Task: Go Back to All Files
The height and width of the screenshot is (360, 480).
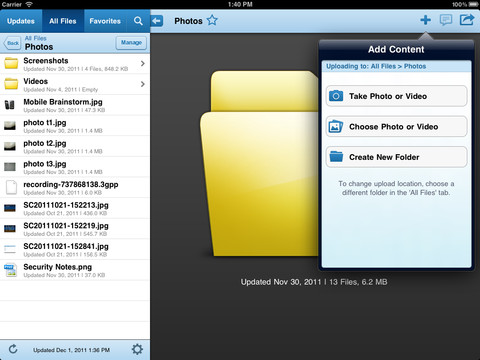Action: (x=12, y=43)
